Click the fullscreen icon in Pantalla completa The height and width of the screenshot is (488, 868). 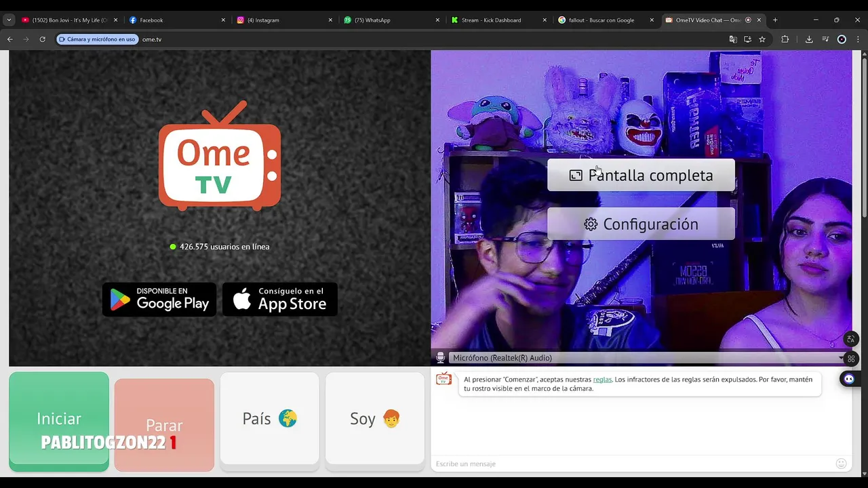point(576,176)
